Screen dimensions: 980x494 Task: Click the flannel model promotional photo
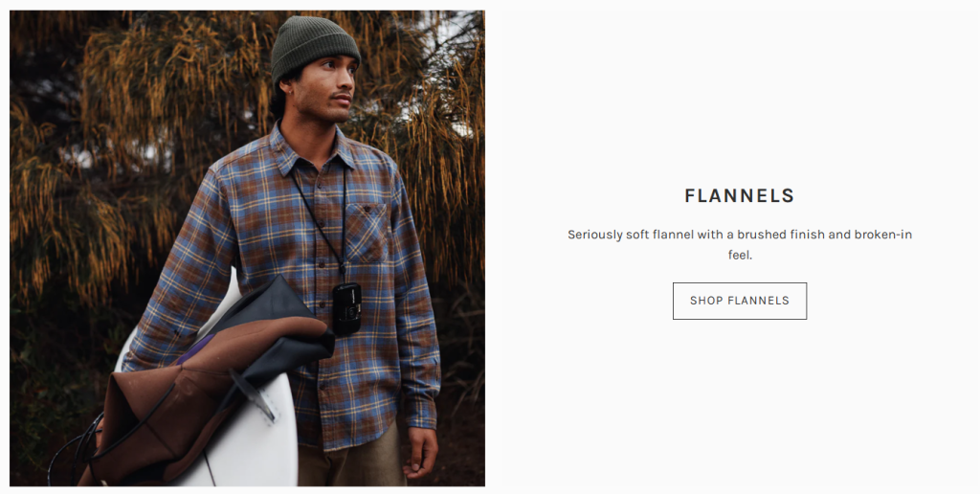247,248
